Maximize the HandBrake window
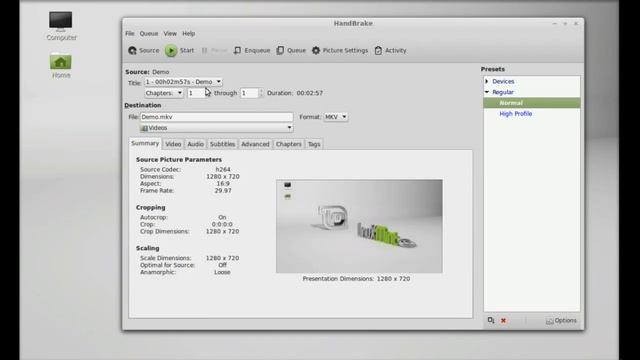This screenshot has height=360, width=640. pos(565,24)
